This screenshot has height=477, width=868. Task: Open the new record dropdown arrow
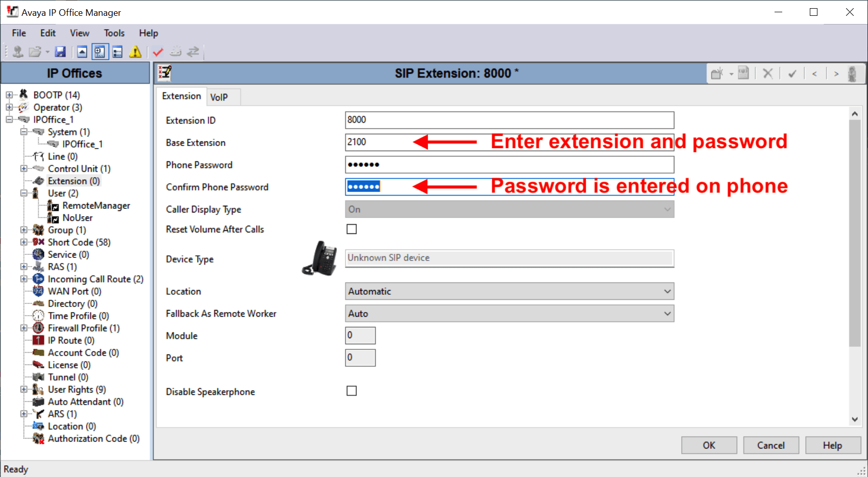[731, 74]
